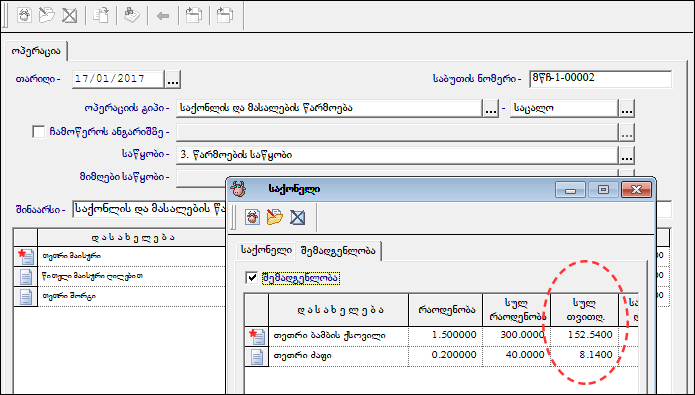The image size is (695, 395).
Task: Click the last page icon in main toolbar
Action: point(225,16)
